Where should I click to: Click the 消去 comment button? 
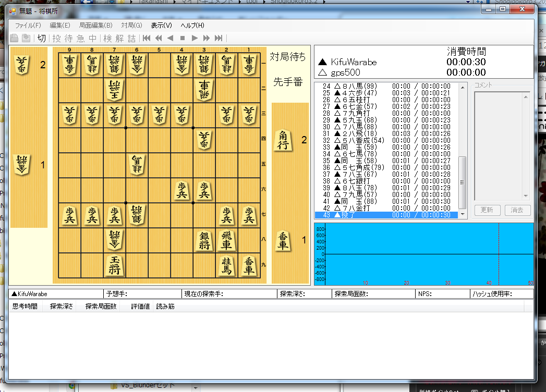pos(517,210)
